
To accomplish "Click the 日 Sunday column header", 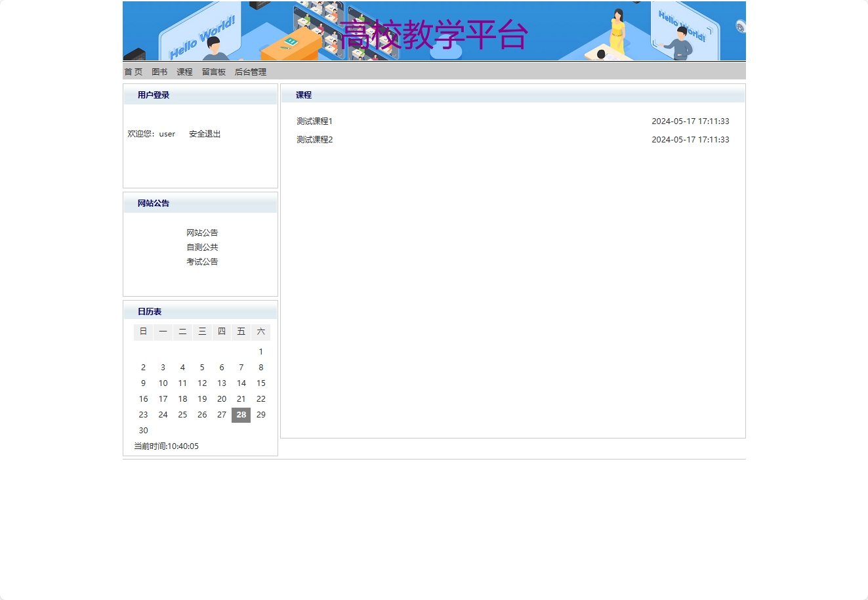I will click(143, 332).
